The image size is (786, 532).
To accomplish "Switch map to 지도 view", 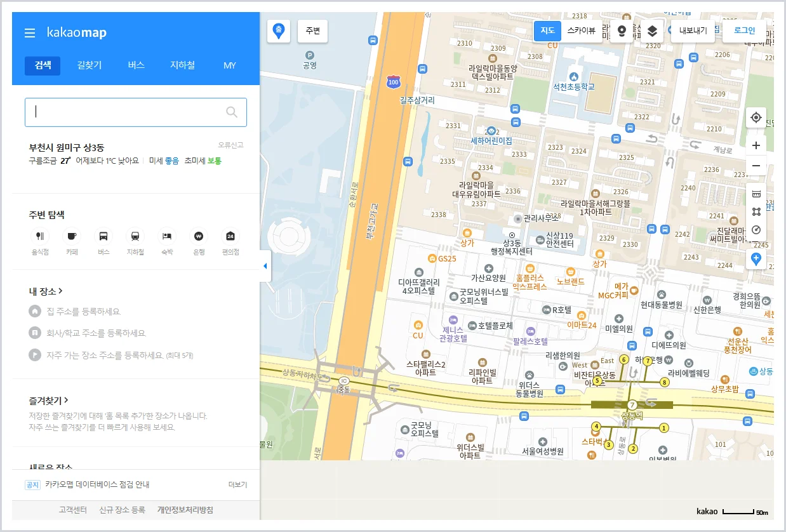I will [547, 30].
